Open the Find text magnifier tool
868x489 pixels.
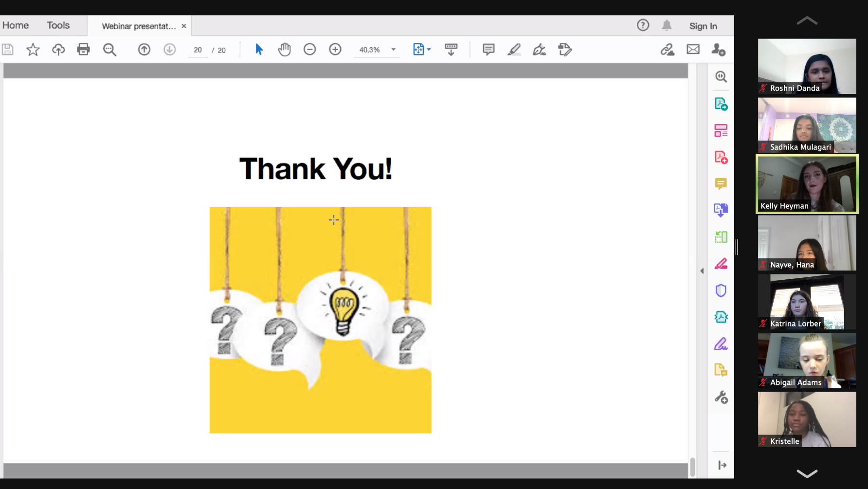[x=109, y=50]
